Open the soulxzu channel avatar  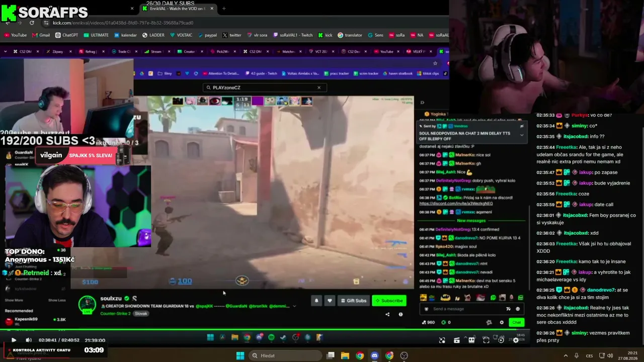[x=88, y=305]
